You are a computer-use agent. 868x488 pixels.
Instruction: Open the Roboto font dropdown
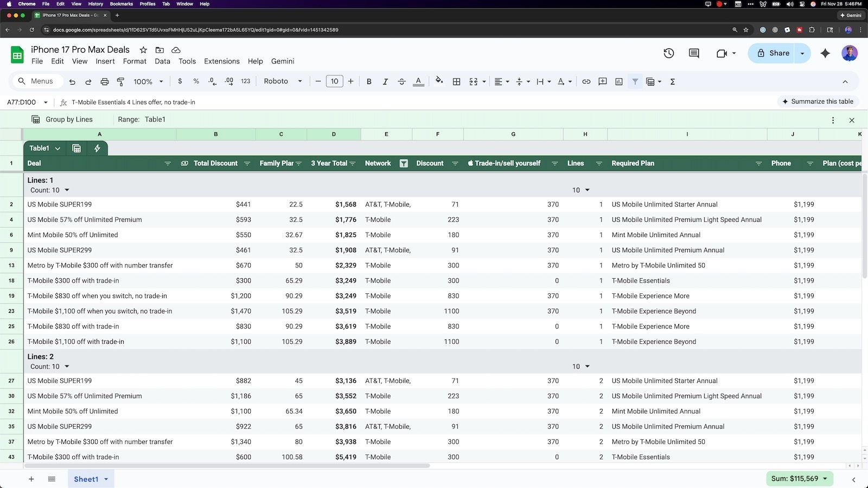tap(283, 81)
